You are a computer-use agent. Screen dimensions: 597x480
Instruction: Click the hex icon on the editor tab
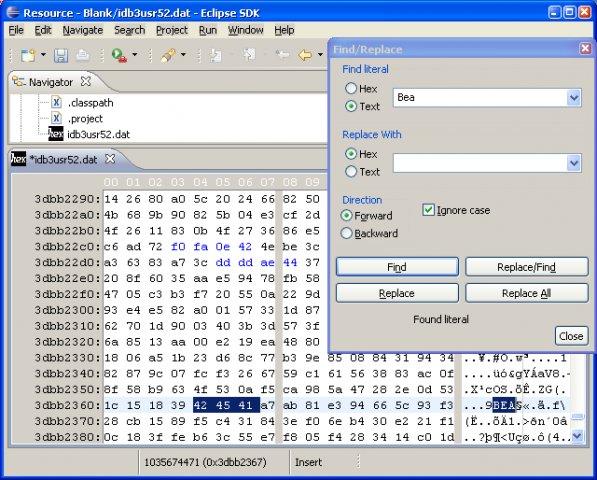[x=18, y=159]
